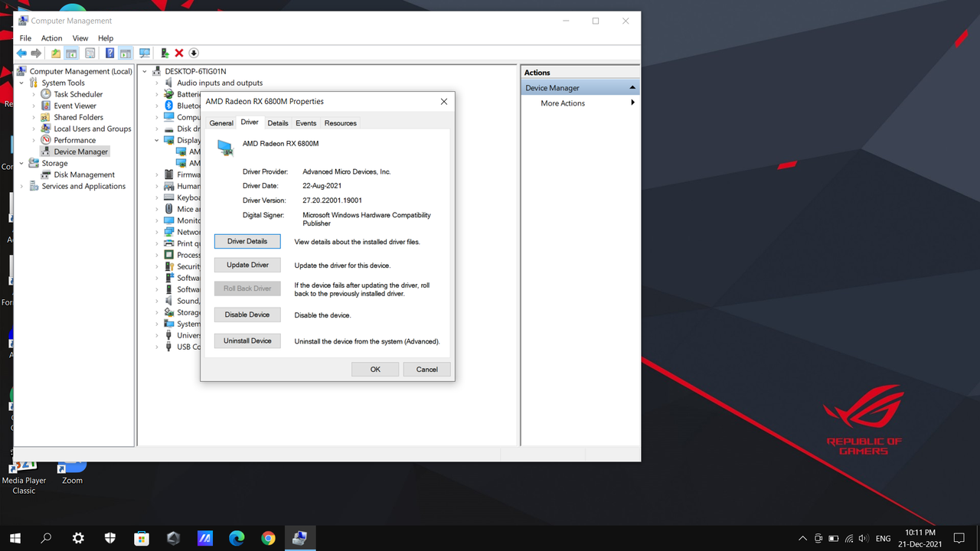Screen dimensions: 980x551
Task: Select Task Scheduler in the console tree
Action: coord(78,94)
